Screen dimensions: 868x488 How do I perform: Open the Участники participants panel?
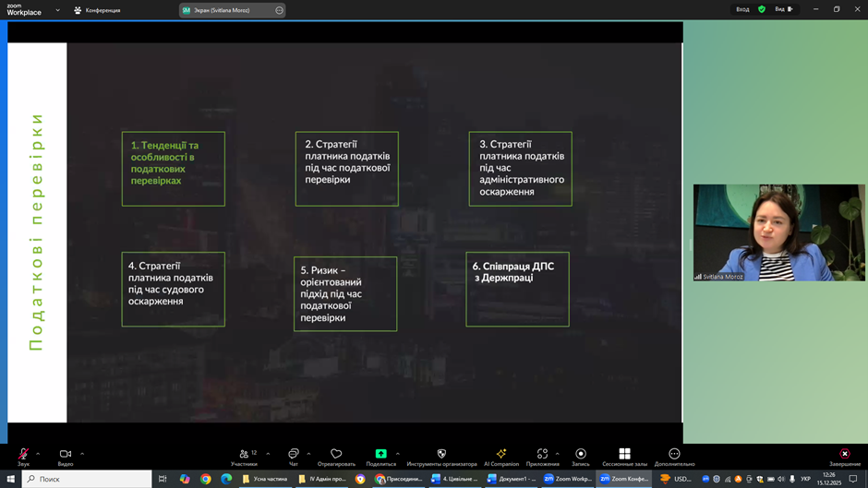[x=245, y=455]
